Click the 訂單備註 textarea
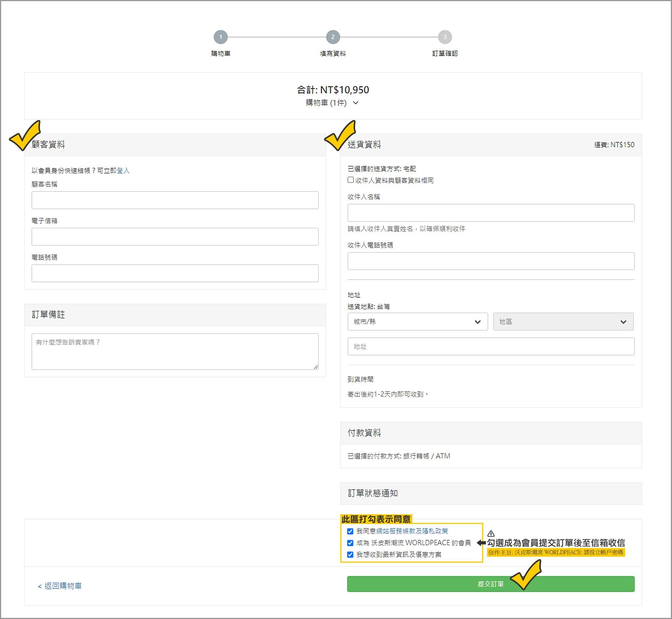 [x=175, y=351]
